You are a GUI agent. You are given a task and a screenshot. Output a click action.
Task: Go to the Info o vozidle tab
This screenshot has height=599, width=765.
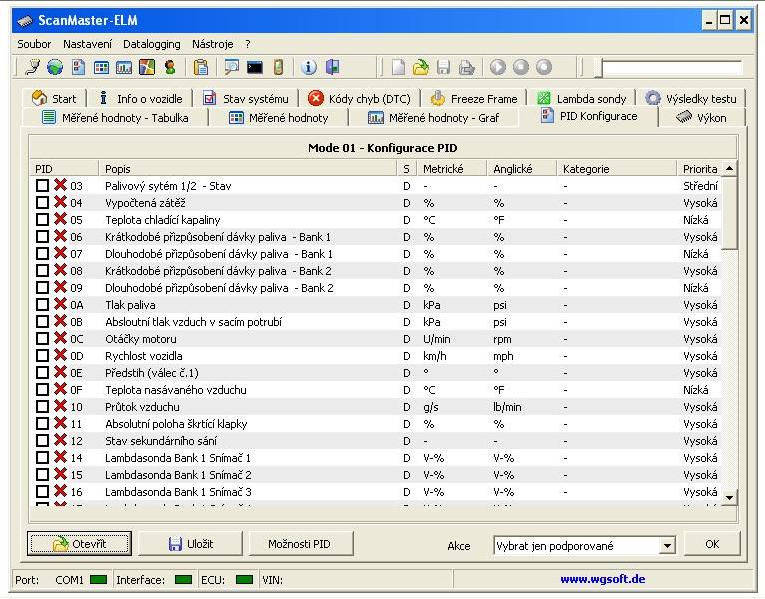pos(140,99)
